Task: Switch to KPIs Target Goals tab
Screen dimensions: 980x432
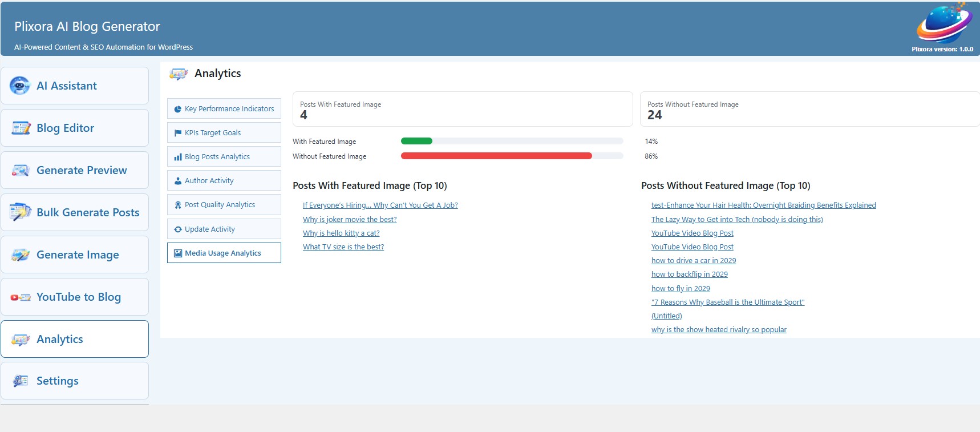Action: (224, 132)
